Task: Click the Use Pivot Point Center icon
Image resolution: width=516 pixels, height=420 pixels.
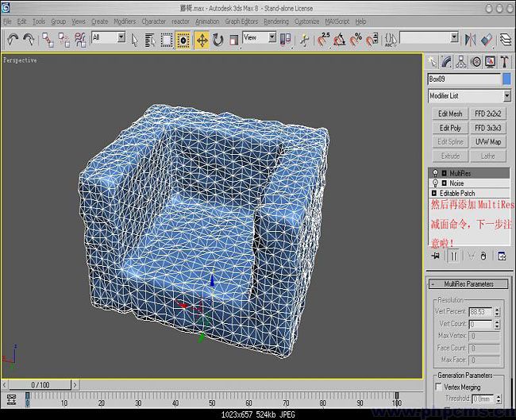Action: pyautogui.click(x=285, y=40)
